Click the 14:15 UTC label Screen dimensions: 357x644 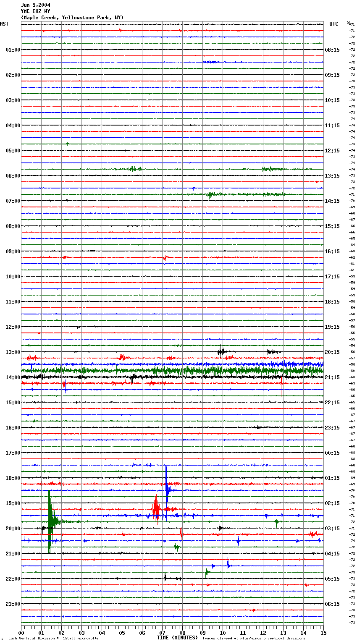(x=332, y=201)
